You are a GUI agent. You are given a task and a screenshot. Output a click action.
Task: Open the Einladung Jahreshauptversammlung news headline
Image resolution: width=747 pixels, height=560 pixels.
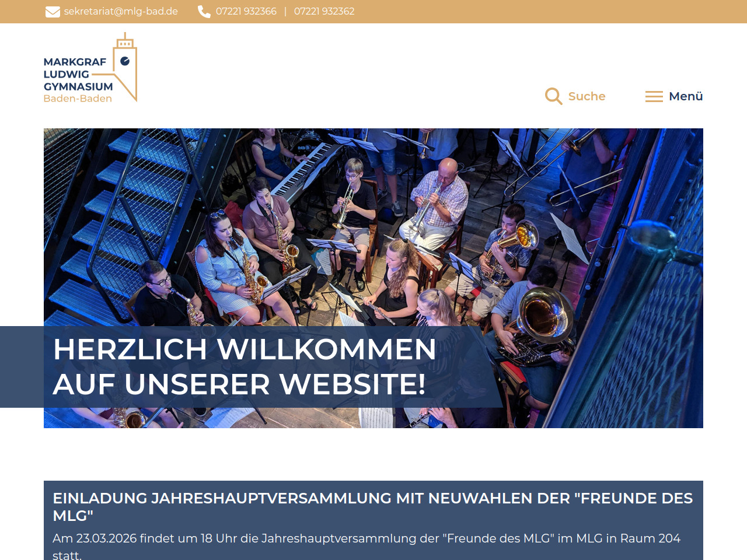click(372, 506)
